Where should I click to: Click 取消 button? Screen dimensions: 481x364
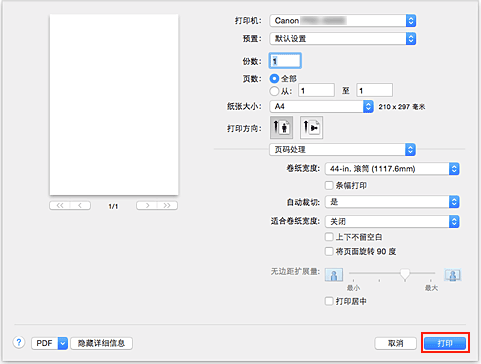point(396,343)
